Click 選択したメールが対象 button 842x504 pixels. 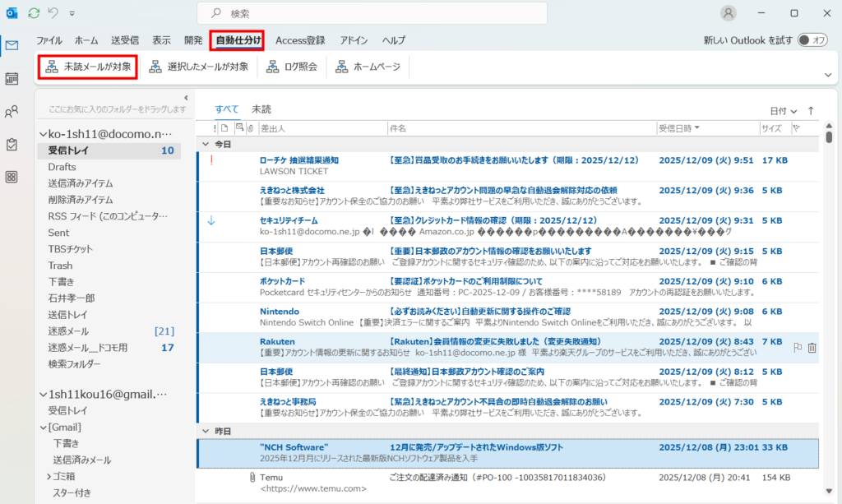(x=198, y=67)
